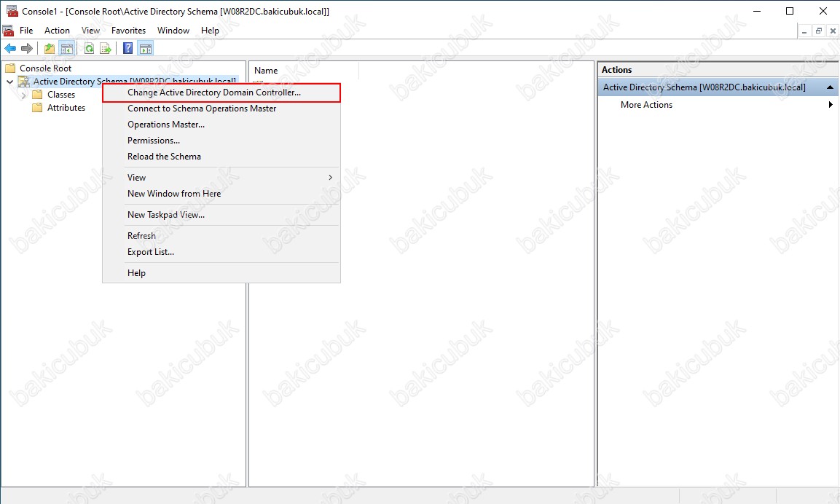
Task: Select Export List... in context menu
Action: (221, 252)
